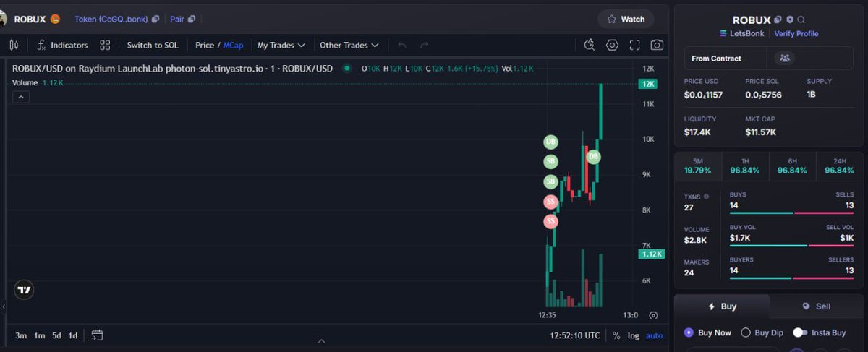Click the TXNS info icon

pos(707,196)
